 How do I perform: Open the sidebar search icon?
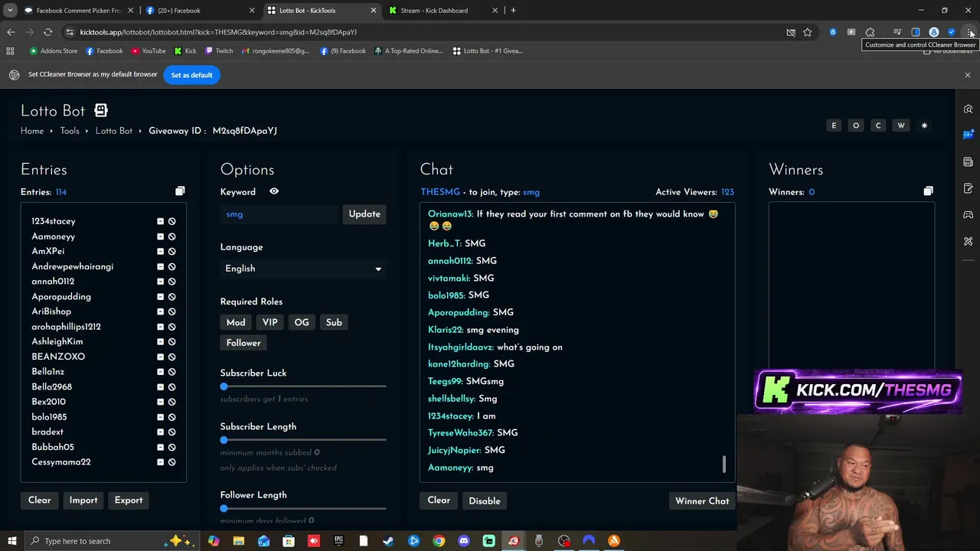point(968,109)
